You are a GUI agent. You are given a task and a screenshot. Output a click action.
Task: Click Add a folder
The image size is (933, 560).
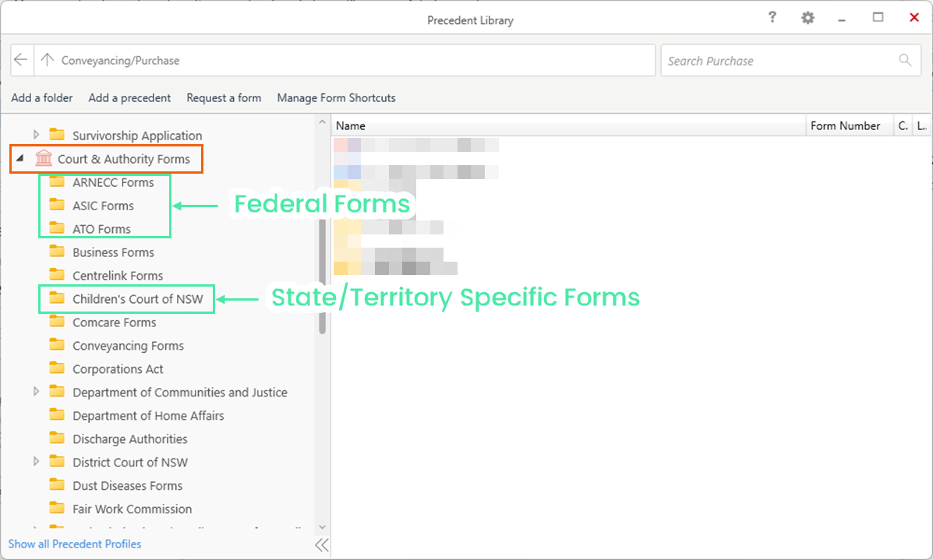coord(42,98)
